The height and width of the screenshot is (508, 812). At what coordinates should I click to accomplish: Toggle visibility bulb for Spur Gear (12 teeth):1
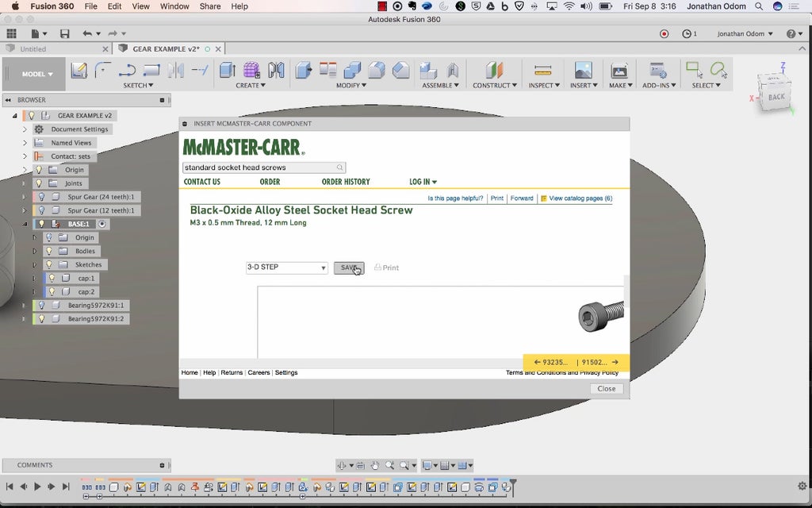pyautogui.click(x=41, y=210)
